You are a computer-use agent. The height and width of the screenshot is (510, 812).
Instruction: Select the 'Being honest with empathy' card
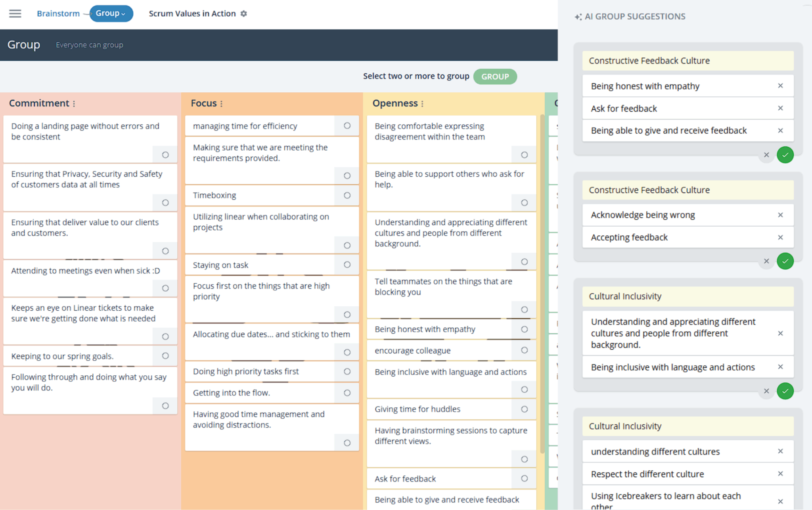tap(524, 329)
